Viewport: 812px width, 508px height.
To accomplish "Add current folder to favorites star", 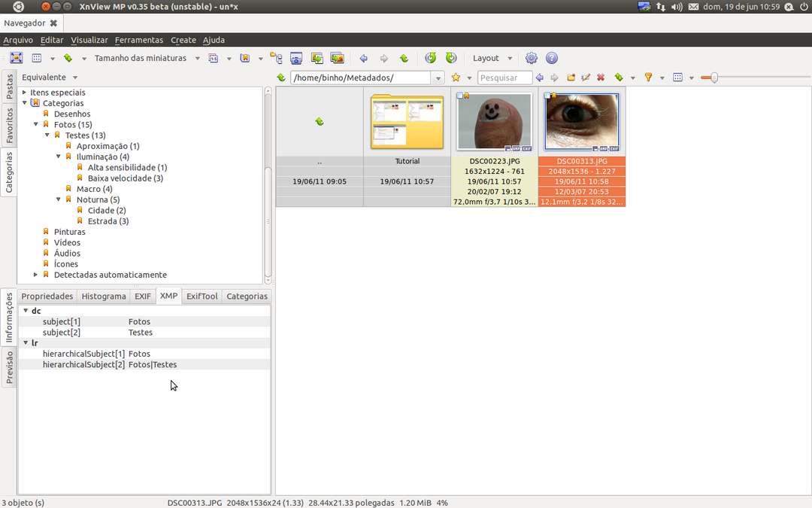I will pos(456,78).
